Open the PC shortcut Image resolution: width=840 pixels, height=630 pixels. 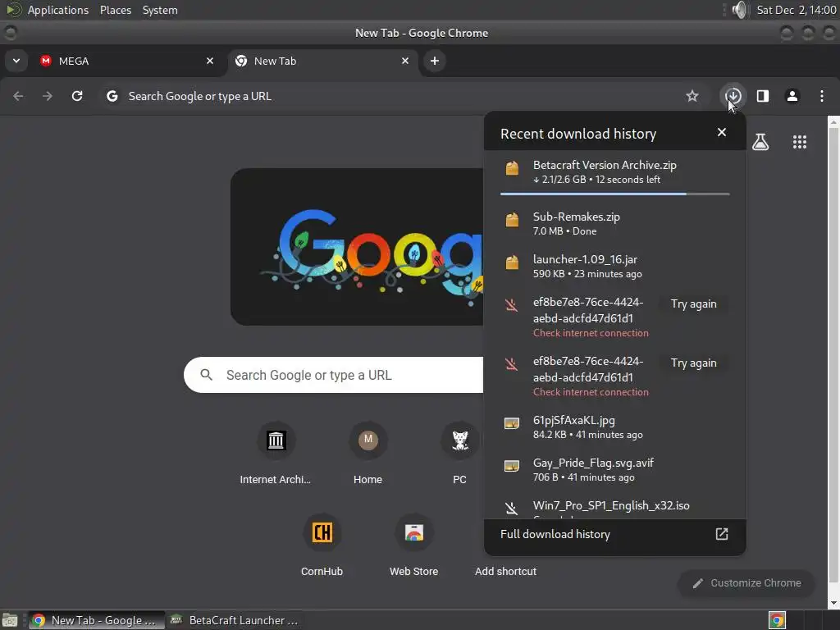point(459,454)
